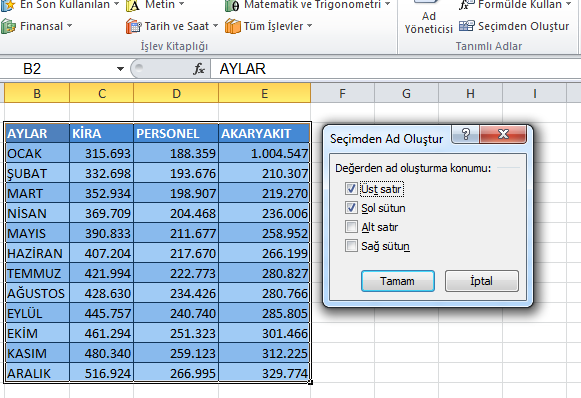Click the EYLÜL row label cell
581x398 pixels.
pyautogui.click(x=37, y=313)
